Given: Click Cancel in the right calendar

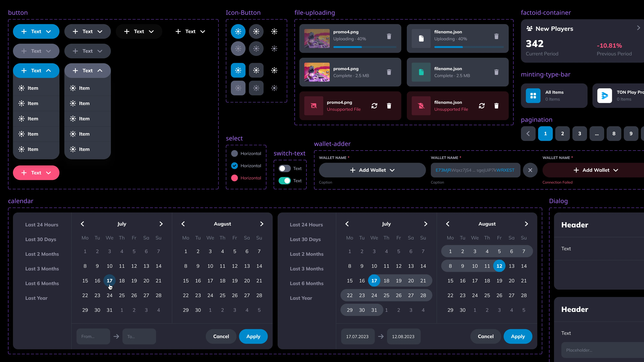Looking at the screenshot, I should [x=486, y=337].
